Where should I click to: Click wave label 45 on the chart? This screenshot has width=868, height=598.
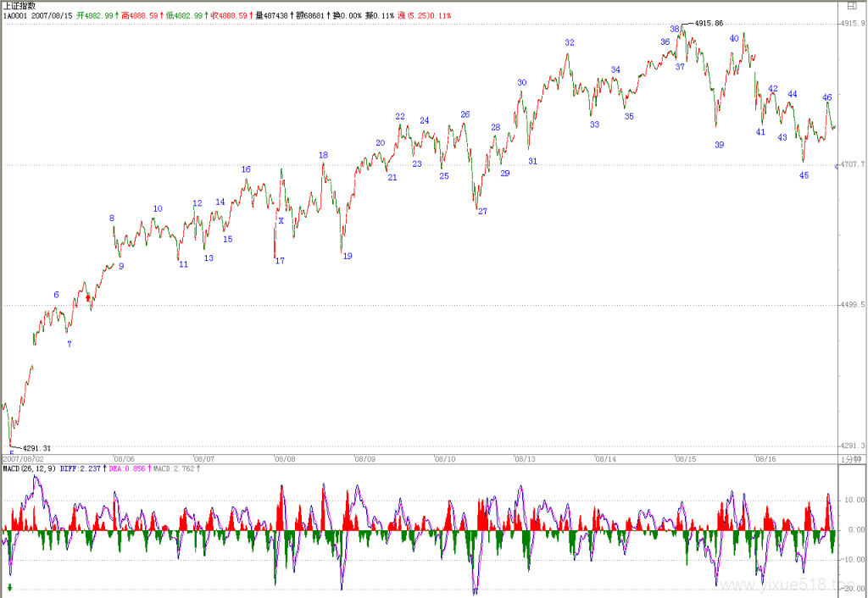click(804, 175)
